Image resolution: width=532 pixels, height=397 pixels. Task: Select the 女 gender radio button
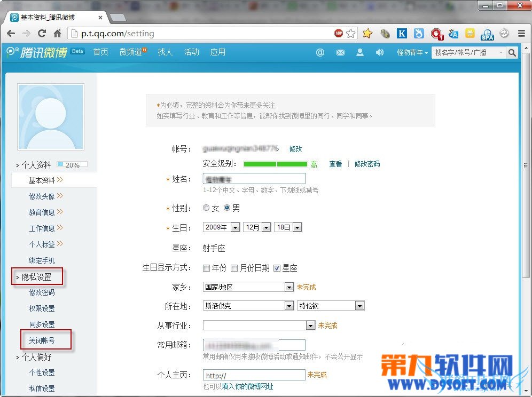206,208
